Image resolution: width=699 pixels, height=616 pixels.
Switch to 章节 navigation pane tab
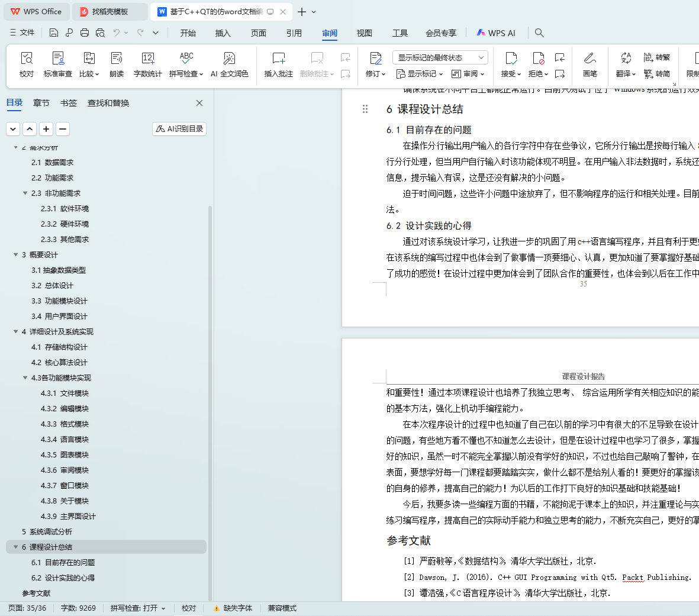click(x=41, y=103)
